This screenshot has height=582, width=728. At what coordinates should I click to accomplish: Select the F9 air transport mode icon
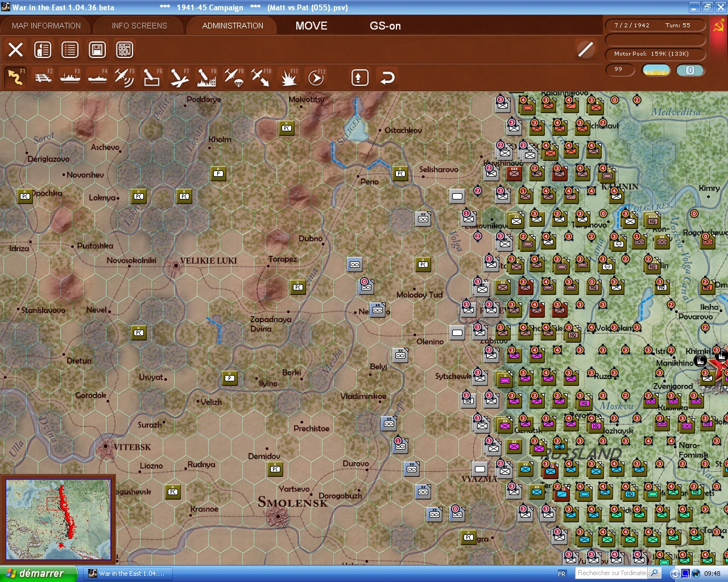(234, 77)
